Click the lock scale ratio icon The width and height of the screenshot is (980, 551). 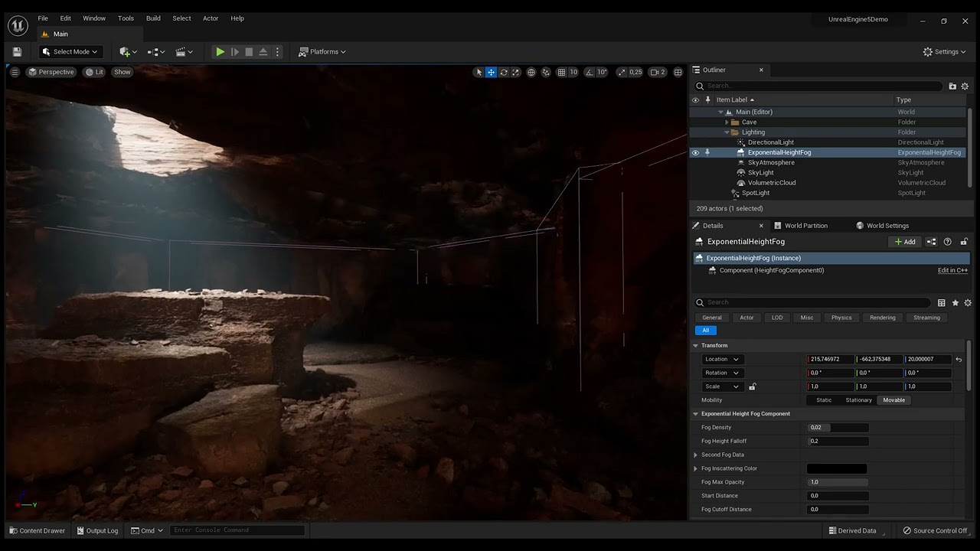click(x=752, y=386)
